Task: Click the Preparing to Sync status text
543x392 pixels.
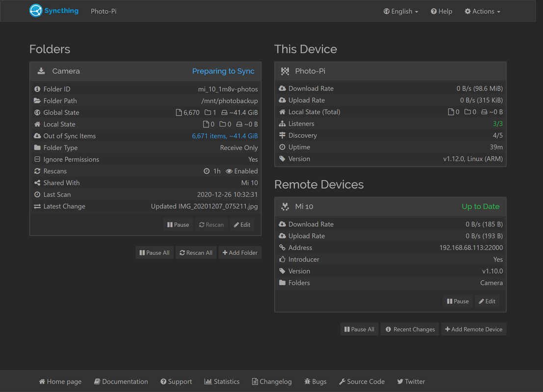Action: 223,71
